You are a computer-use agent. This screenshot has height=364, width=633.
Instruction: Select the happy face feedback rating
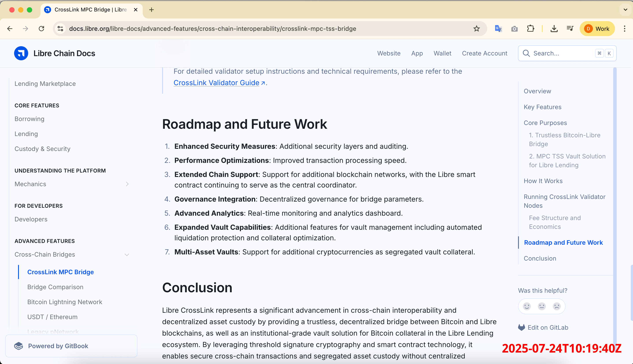tap(527, 306)
